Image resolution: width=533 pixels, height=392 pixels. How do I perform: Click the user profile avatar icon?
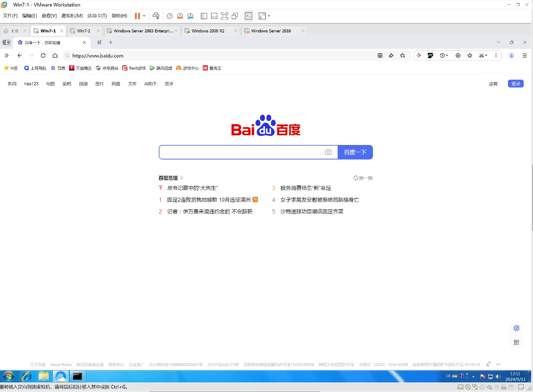click(x=512, y=56)
